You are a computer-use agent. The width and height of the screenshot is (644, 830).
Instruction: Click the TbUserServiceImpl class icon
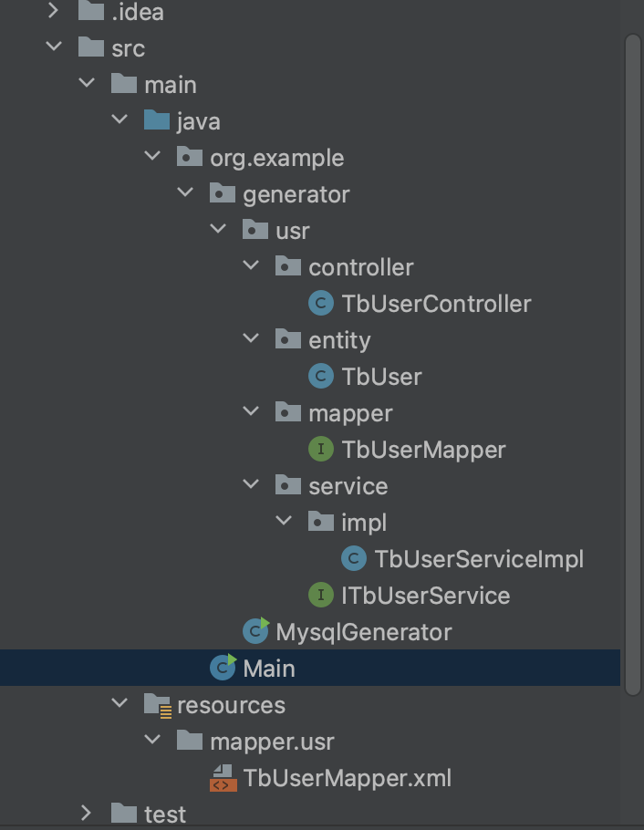(354, 559)
